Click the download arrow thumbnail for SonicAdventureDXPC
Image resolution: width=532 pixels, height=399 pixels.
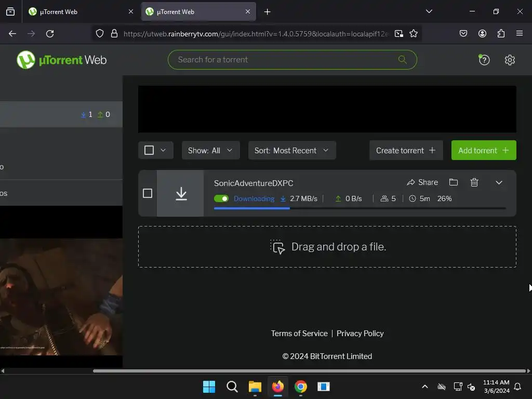pos(181,193)
